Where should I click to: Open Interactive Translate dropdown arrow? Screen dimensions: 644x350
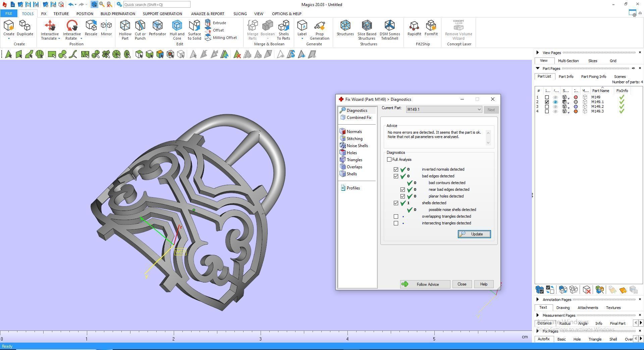59,39
